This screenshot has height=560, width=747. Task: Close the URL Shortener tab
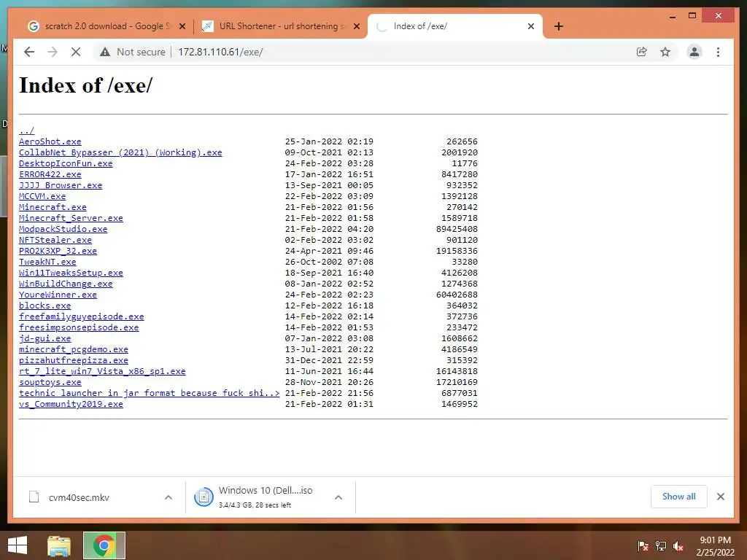coord(356,26)
